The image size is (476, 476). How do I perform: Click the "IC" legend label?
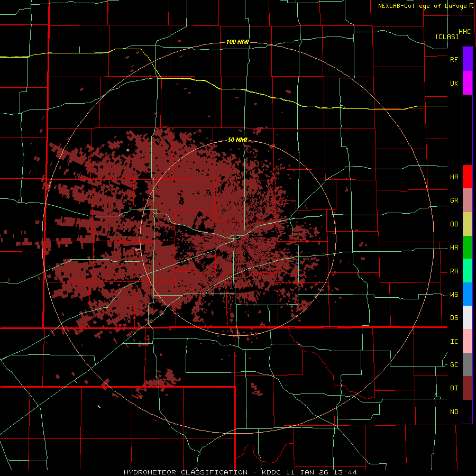point(454,342)
